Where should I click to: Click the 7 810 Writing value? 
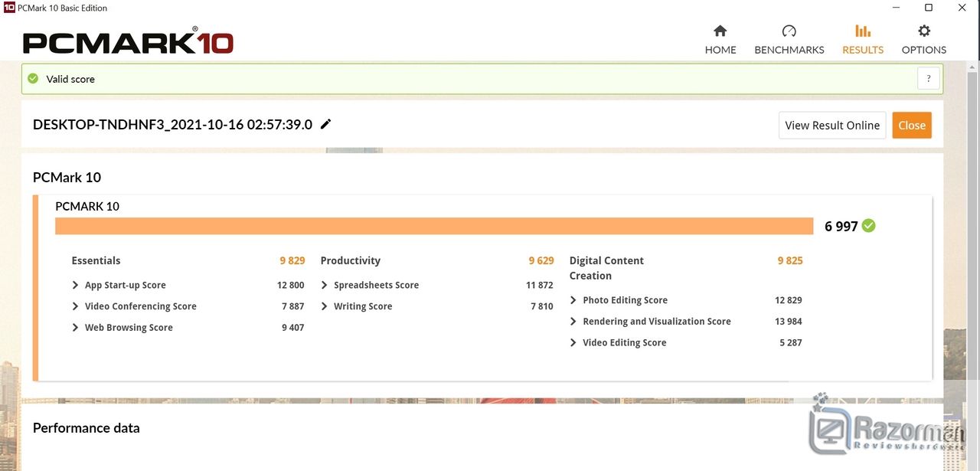point(542,306)
